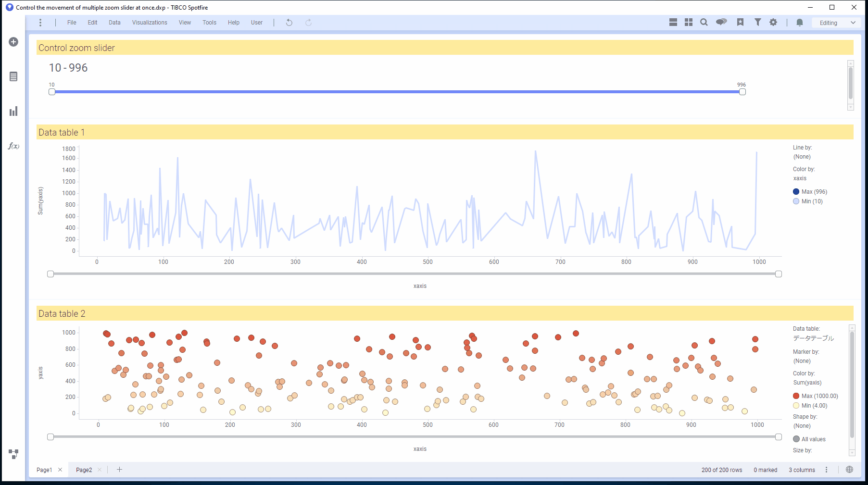Open the Editing mode dropdown

836,23
